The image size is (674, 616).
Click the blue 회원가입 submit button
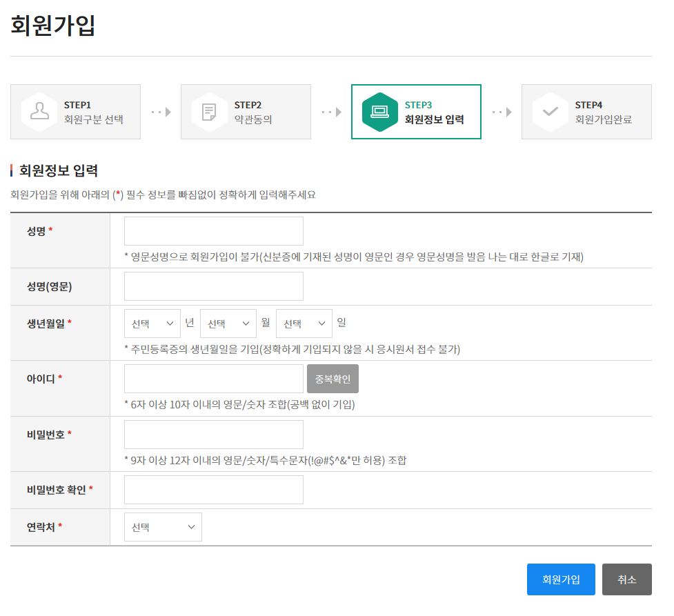[560, 579]
